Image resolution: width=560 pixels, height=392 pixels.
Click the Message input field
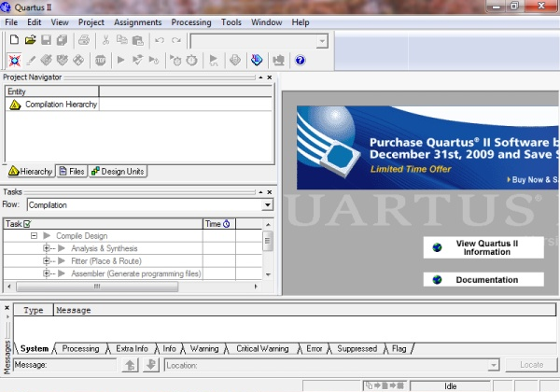tap(65, 365)
